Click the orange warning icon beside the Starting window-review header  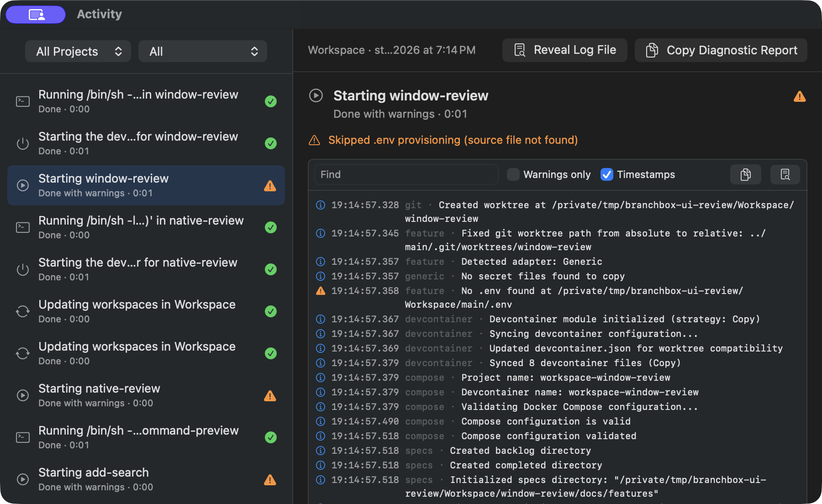(x=800, y=96)
